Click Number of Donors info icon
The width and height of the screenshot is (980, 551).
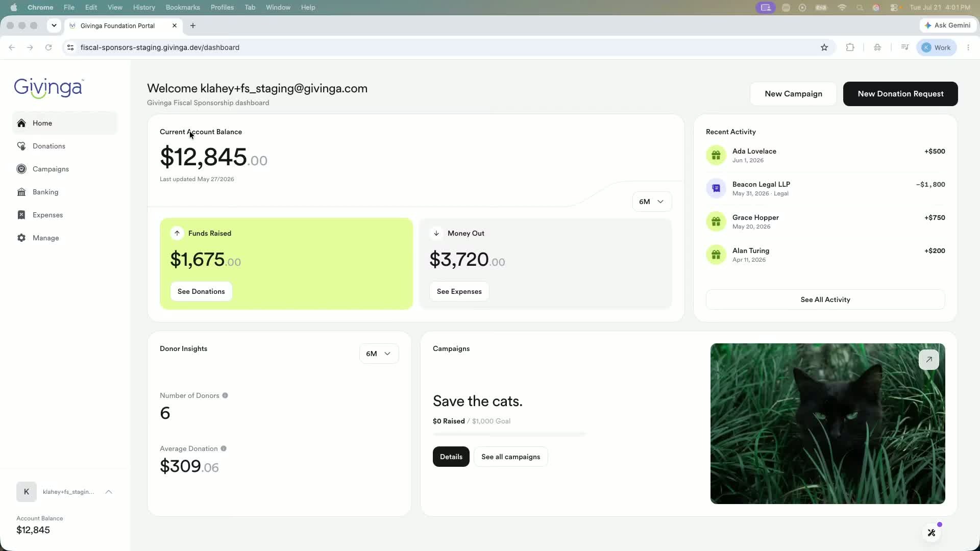225,395
